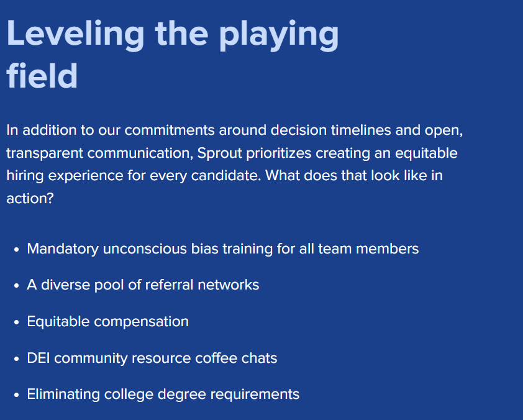The width and height of the screenshot is (523, 420).
Task: Click the word 'action?' ending the paragraph
Action: 30,198
